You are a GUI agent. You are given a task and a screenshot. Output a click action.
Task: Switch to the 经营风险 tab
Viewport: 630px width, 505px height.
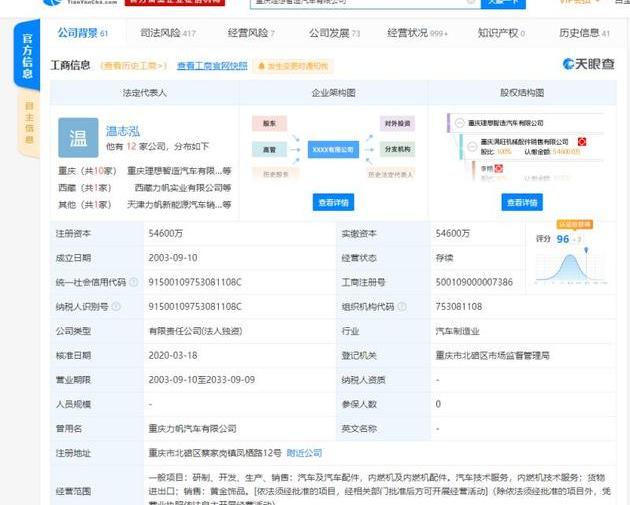251,33
